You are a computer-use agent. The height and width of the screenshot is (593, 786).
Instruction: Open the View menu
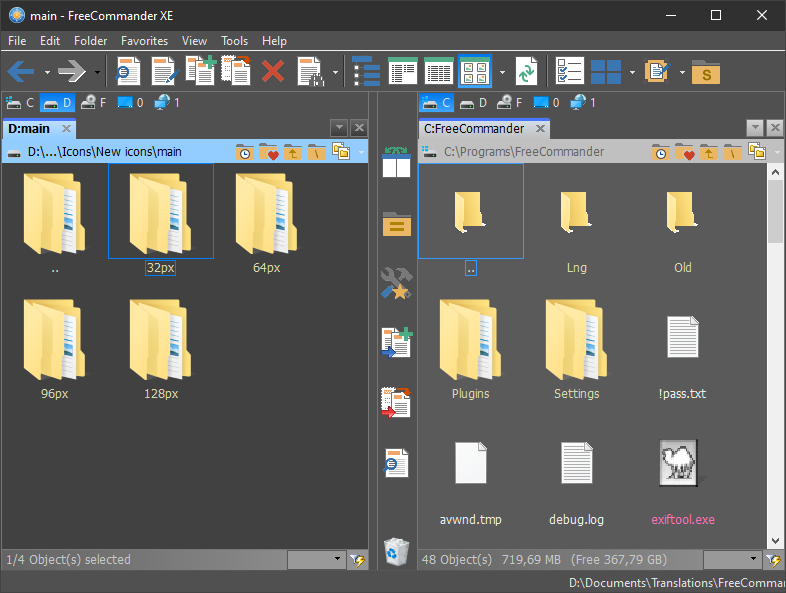pos(194,41)
